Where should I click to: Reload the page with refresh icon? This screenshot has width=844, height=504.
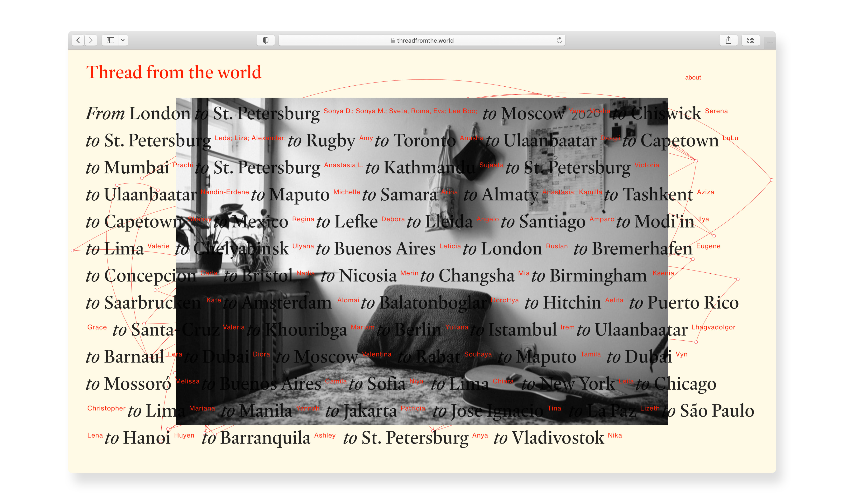[559, 40]
